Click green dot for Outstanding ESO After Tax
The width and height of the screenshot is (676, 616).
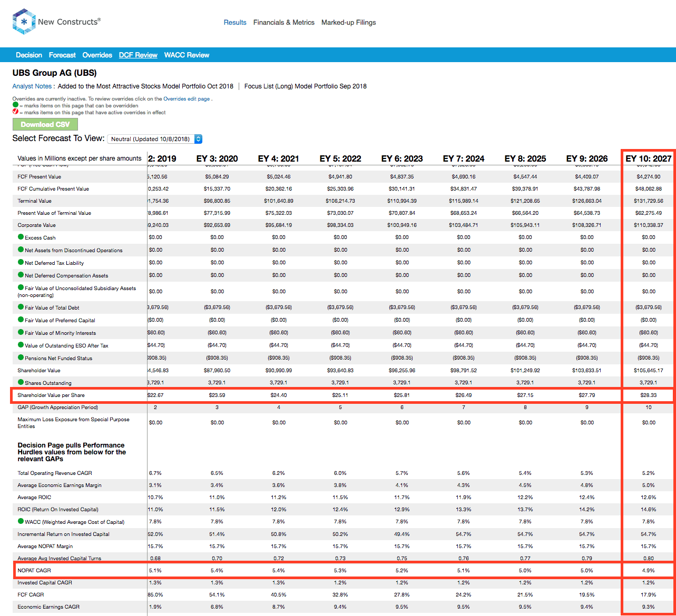(x=21, y=345)
